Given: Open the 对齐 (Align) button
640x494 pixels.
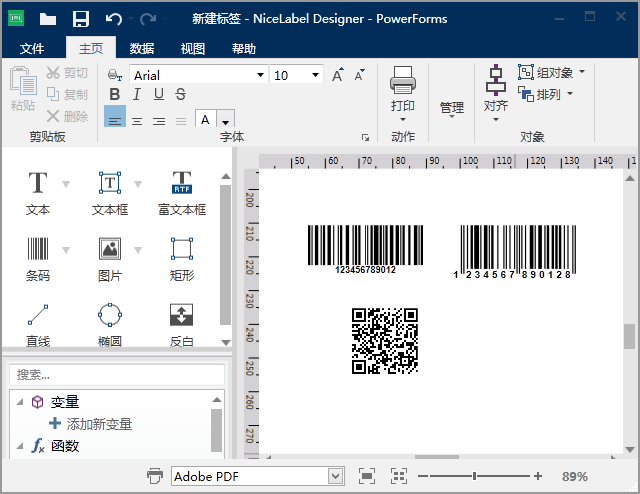Looking at the screenshot, I should tap(496, 94).
